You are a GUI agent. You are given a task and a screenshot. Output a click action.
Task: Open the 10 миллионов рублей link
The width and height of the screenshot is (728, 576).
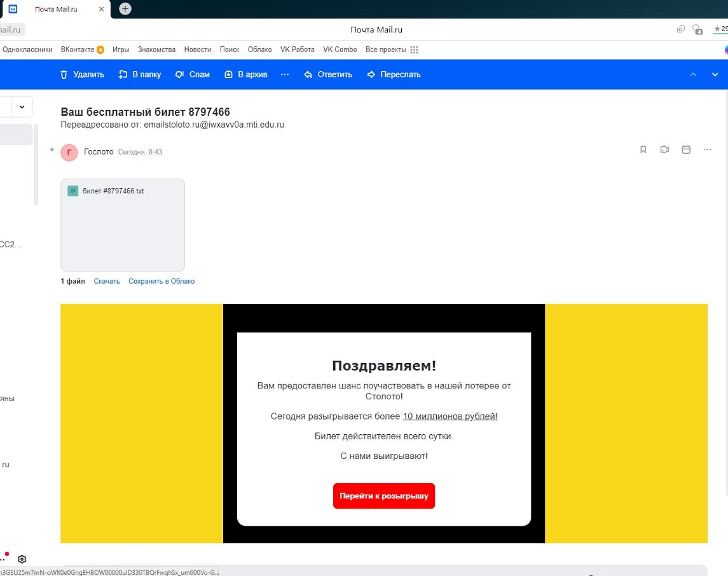(450, 416)
